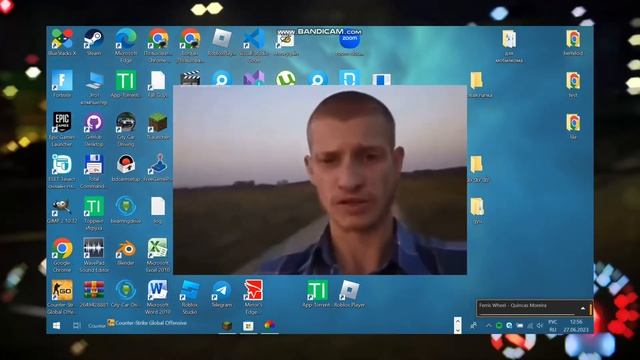Launch the GIMP desktop shortcut

[x=62, y=210]
